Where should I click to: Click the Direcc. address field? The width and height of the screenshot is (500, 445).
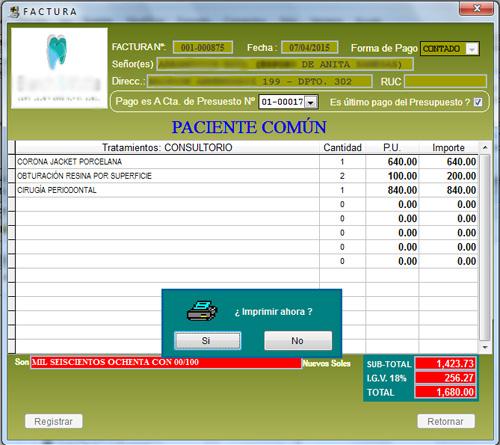[x=260, y=81]
